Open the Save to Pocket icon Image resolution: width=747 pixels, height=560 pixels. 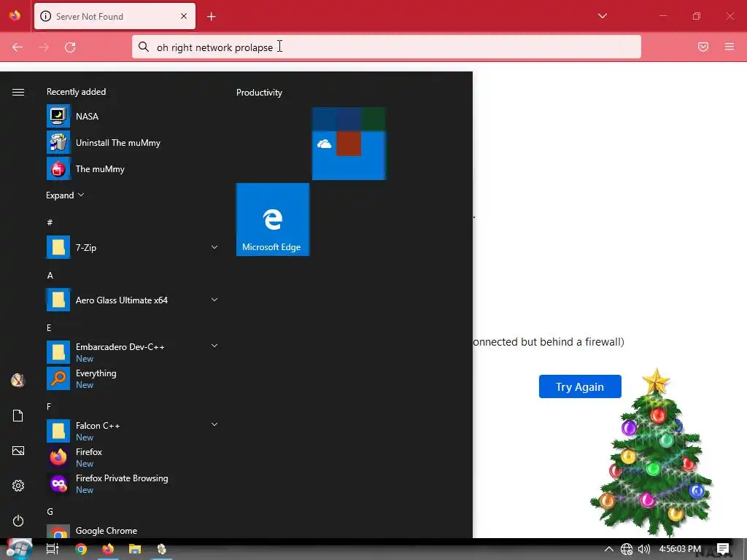point(703,47)
